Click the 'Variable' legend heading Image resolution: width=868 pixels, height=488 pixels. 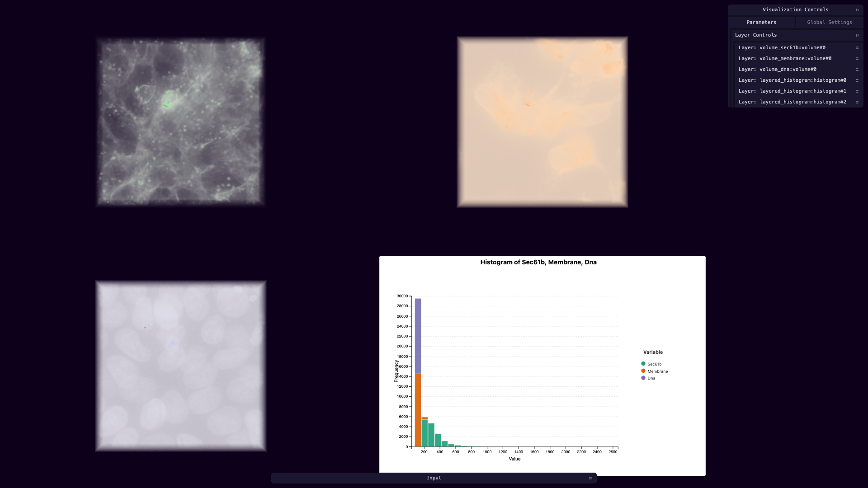tap(653, 352)
